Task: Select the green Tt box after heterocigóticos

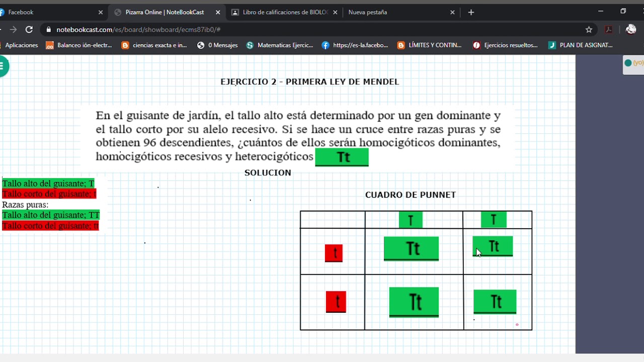Action: coord(342,157)
